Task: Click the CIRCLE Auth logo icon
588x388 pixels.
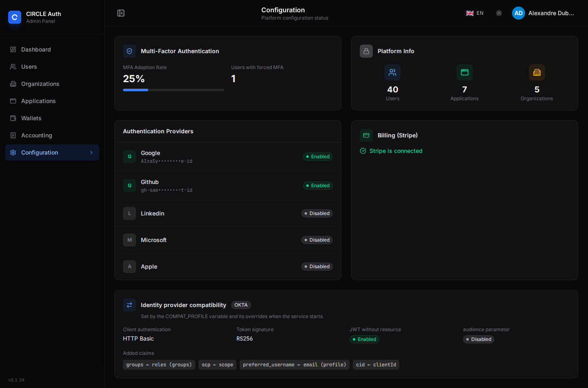Action: pyautogui.click(x=15, y=17)
